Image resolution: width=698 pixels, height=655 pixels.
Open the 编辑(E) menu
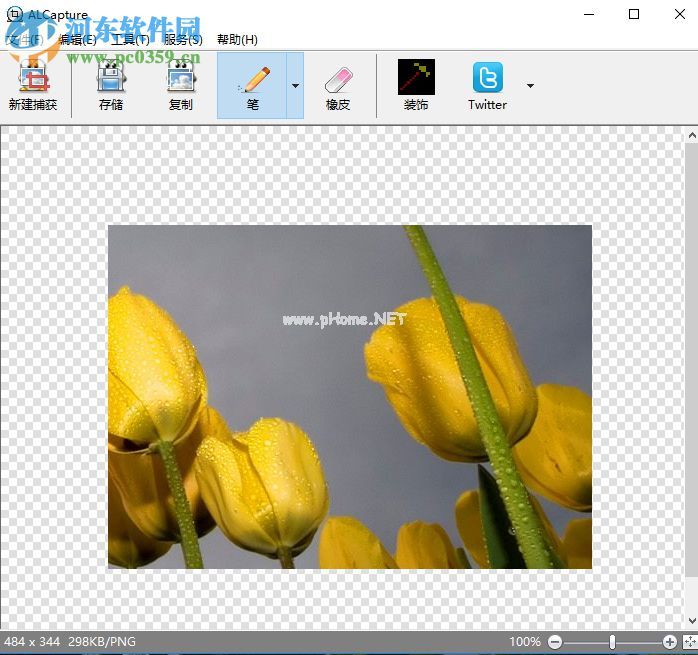coord(77,40)
